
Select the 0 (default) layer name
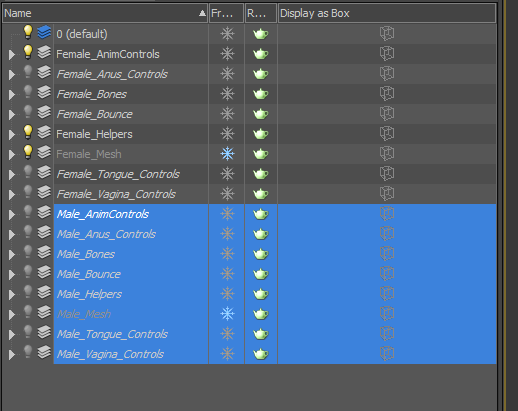click(x=82, y=34)
